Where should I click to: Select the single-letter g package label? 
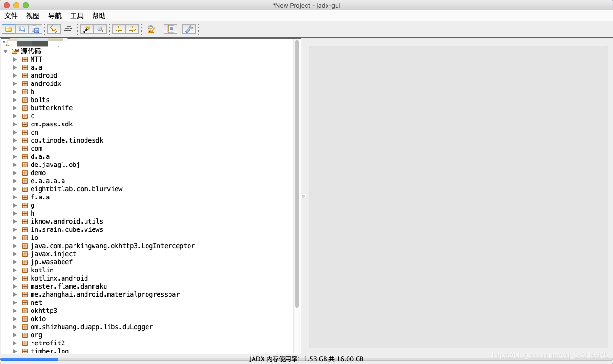coord(32,205)
